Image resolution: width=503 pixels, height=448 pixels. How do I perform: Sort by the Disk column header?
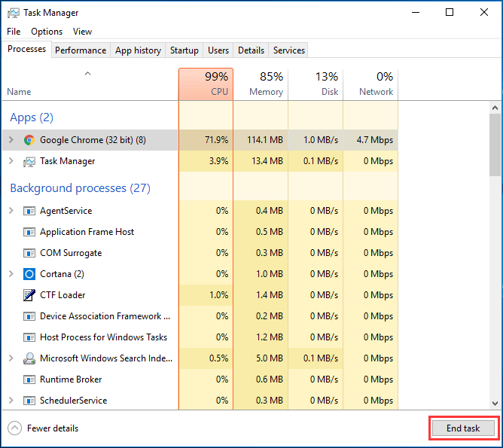[x=316, y=84]
